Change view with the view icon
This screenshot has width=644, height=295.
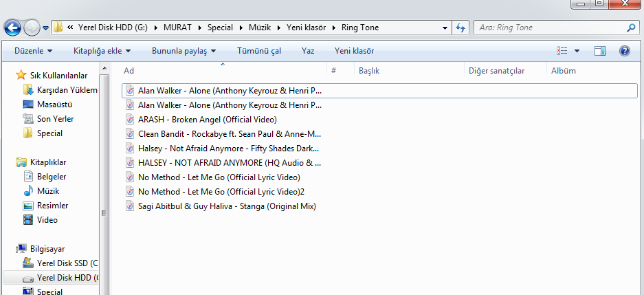pos(562,51)
